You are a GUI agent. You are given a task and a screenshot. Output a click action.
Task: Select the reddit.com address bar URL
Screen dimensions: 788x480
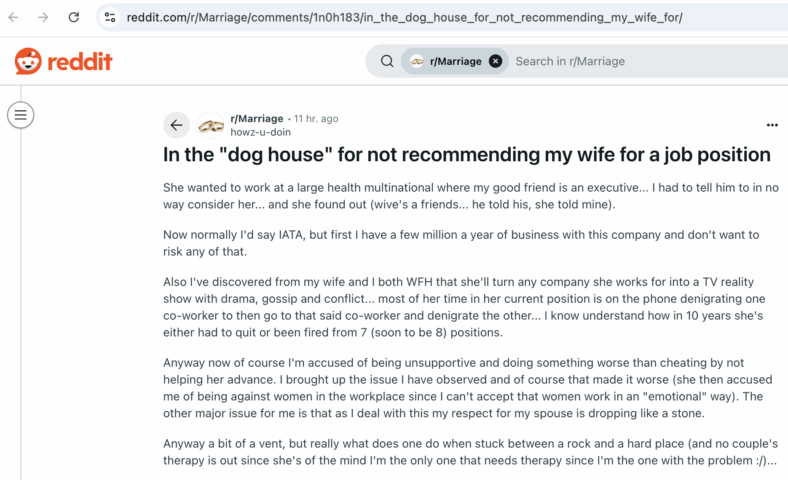point(404,18)
